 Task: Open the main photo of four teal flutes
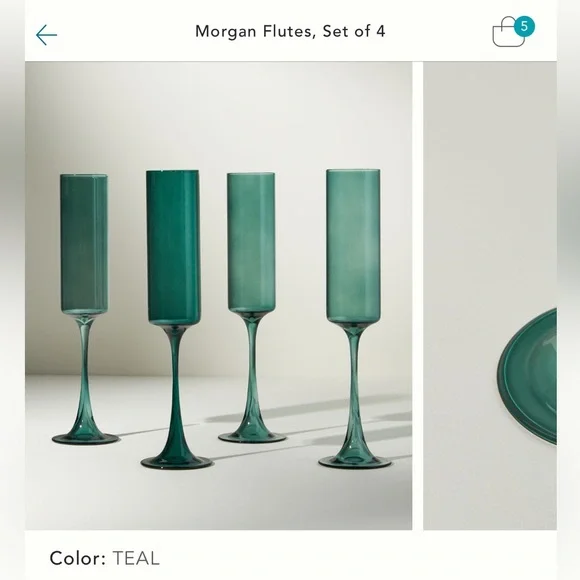click(x=219, y=296)
